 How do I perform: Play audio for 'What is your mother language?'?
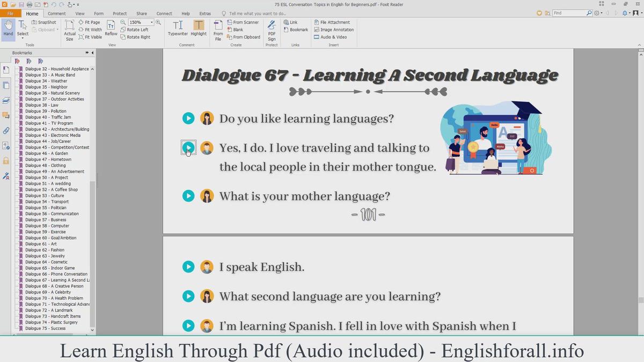[x=188, y=196]
